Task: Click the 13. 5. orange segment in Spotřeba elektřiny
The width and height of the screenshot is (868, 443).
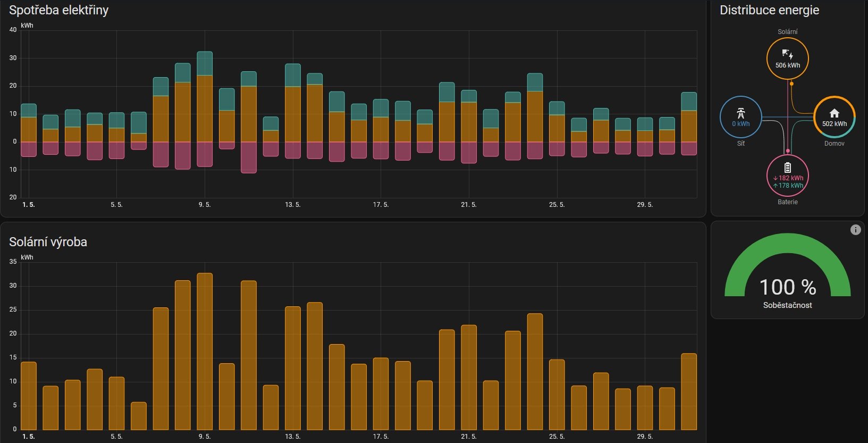Action: (x=293, y=114)
